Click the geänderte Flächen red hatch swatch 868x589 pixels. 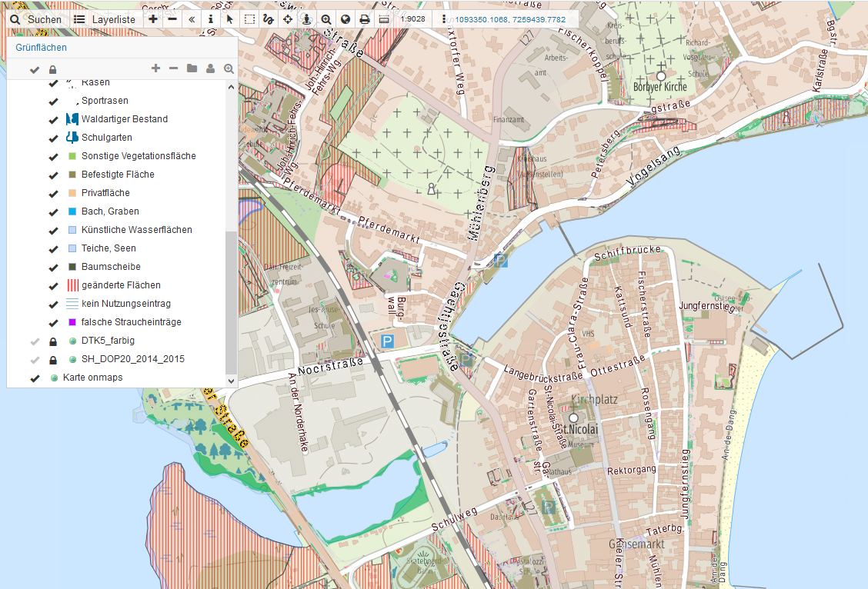pos(72,285)
